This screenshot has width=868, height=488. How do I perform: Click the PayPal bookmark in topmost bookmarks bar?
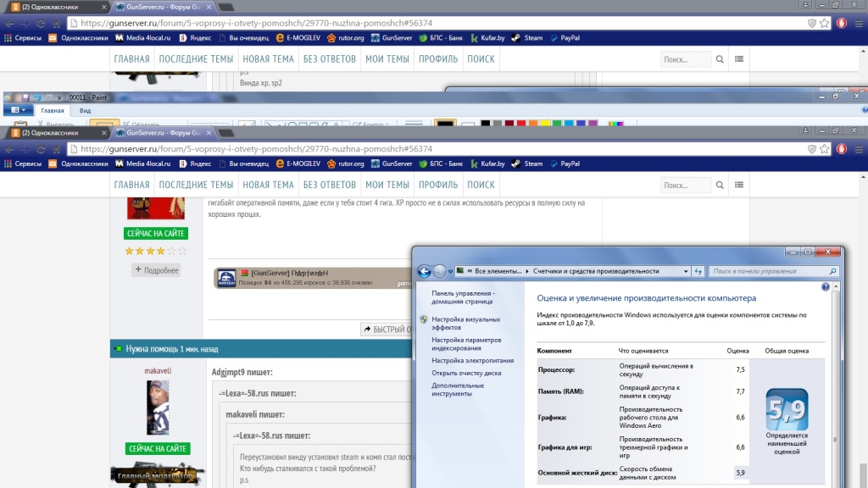coord(565,38)
